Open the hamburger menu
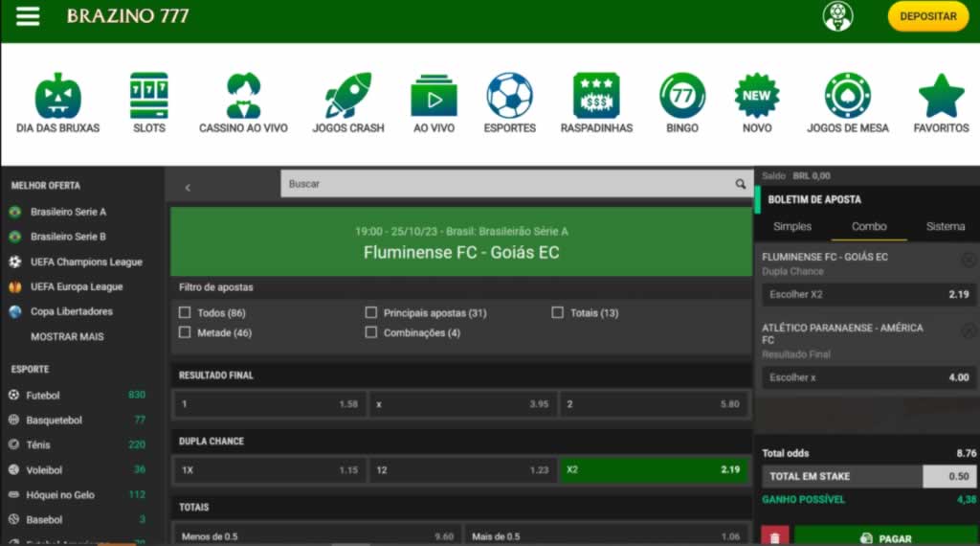 click(28, 15)
